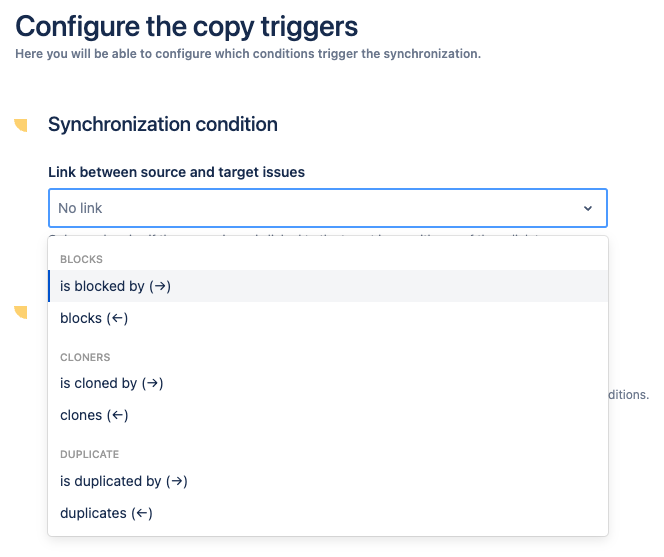Click the chevron arrow in link dropdown
Image resolution: width=664 pixels, height=557 pixels.
(588, 208)
